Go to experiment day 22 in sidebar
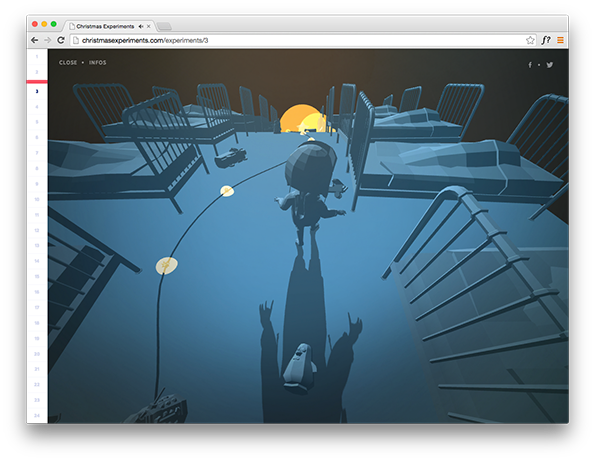Image resolution: width=595 pixels, height=461 pixels. [37, 385]
